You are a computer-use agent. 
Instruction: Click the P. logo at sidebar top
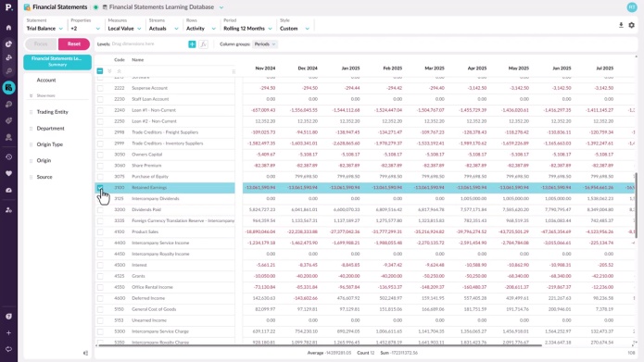click(x=8, y=7)
